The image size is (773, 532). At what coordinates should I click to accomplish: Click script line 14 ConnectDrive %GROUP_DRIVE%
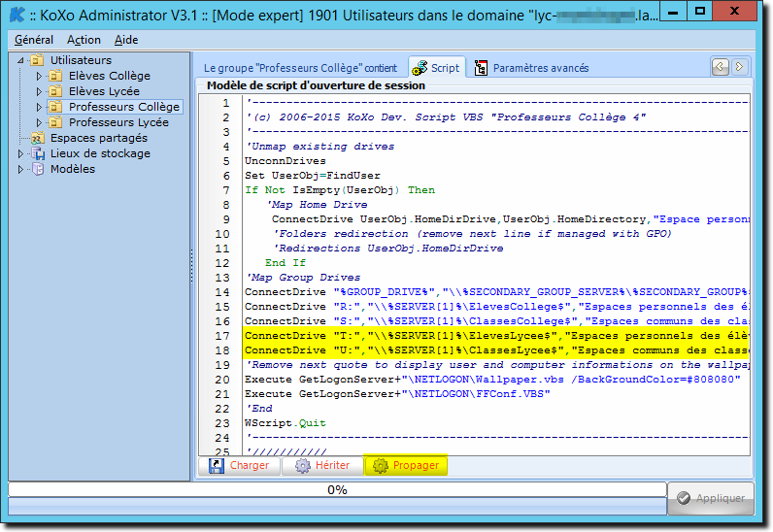[x=497, y=292]
